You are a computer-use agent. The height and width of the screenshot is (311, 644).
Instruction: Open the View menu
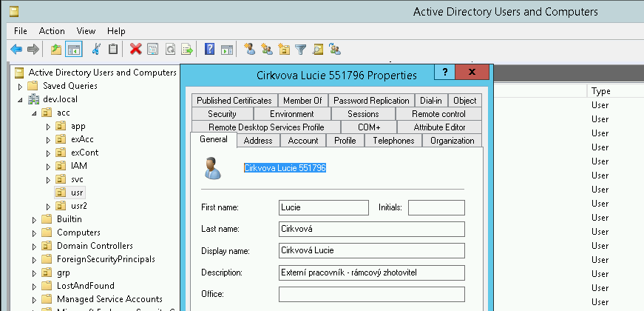coord(87,31)
